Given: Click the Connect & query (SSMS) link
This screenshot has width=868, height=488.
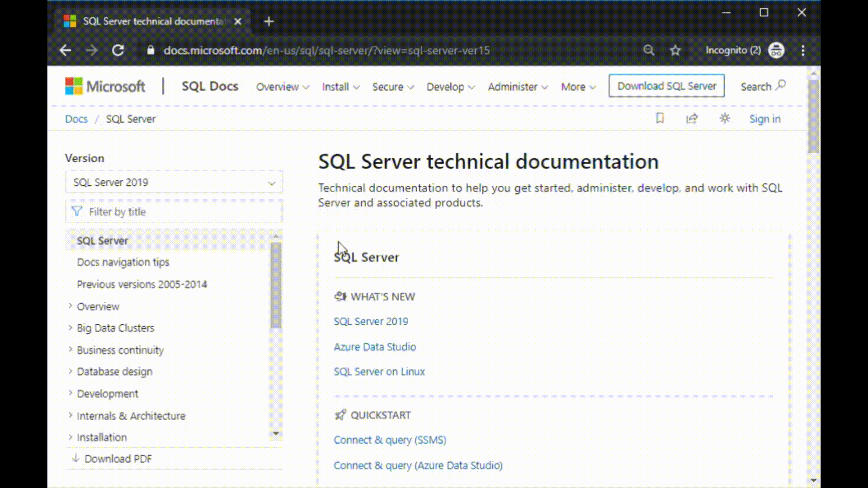Looking at the screenshot, I should [x=389, y=440].
